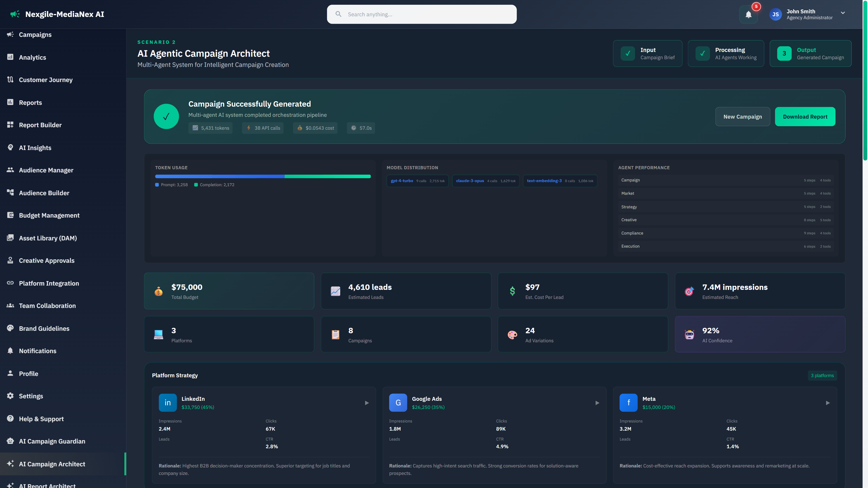Click inside the Search anything field
This screenshot has height=488, width=868.
(421, 14)
